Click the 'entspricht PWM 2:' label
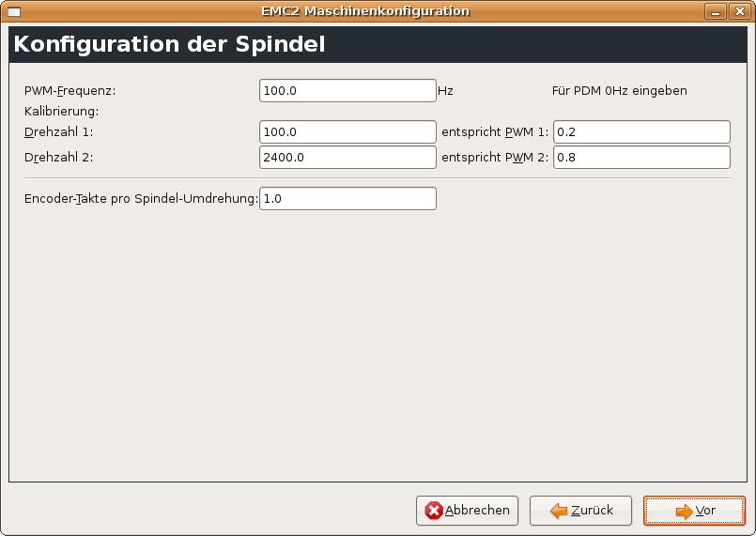The image size is (756, 536). [x=495, y=158]
